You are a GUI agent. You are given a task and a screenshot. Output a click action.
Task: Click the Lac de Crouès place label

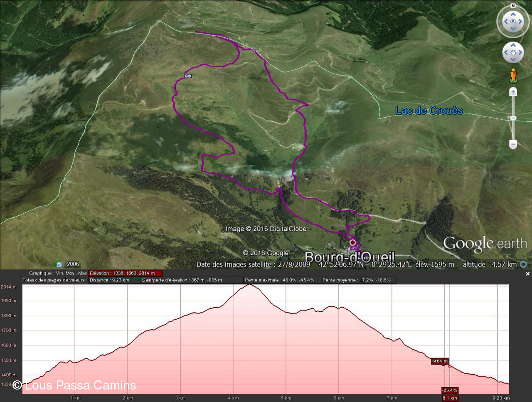pyautogui.click(x=429, y=111)
